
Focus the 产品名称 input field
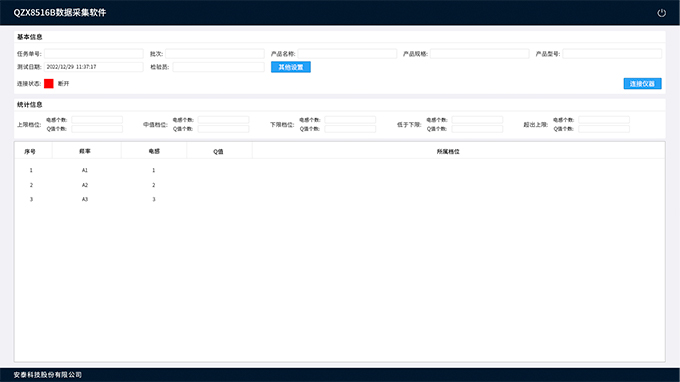347,54
